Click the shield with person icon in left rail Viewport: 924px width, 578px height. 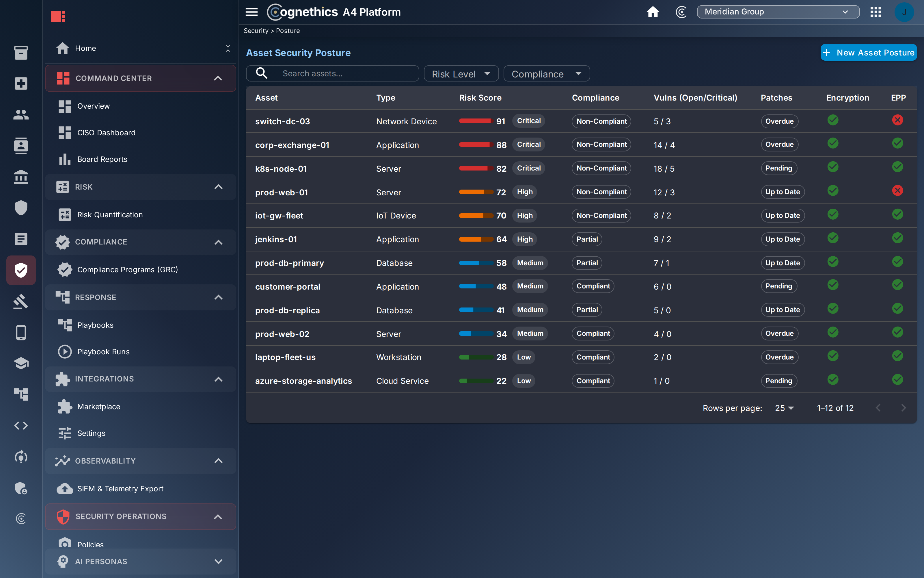21,488
